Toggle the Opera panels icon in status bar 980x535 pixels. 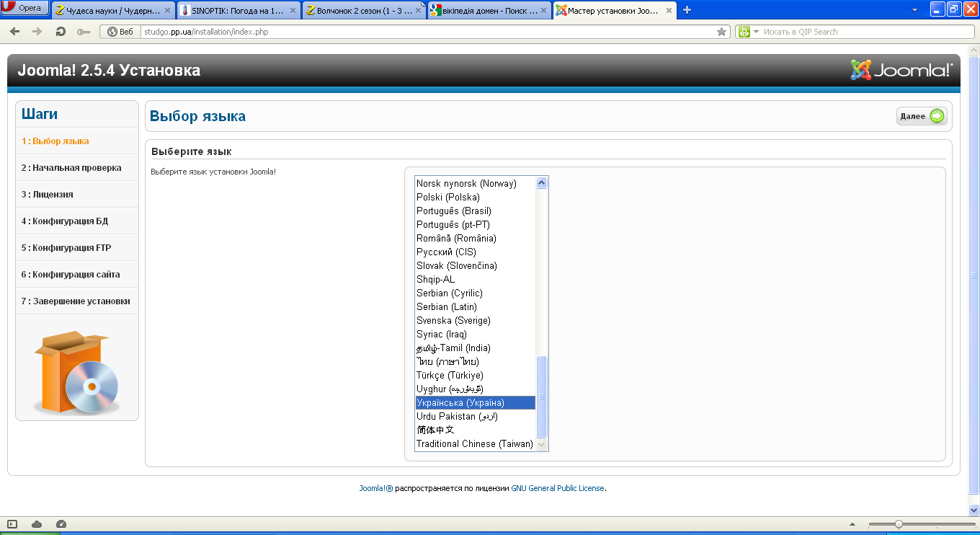click(13, 524)
